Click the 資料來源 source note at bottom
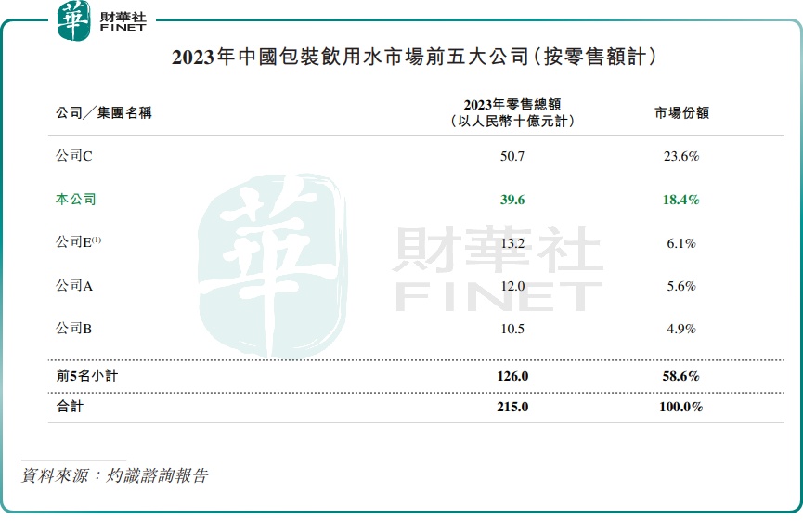This screenshot has width=803, height=532. pyautogui.click(x=115, y=475)
